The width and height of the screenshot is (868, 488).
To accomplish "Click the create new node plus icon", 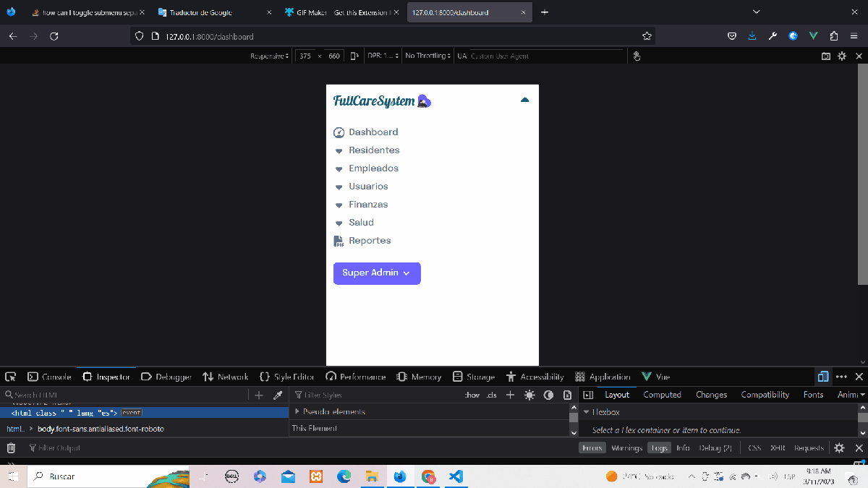I will pyautogui.click(x=259, y=395).
